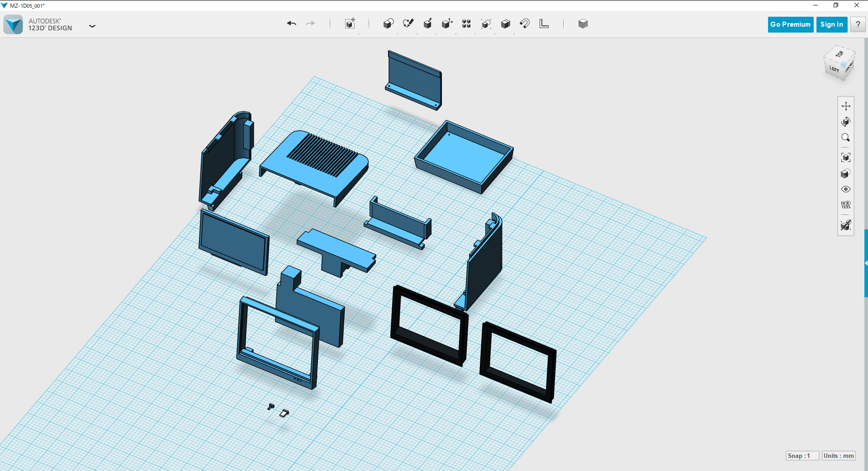Screen dimensions: 868x471
Task: Select the Sketch tool
Action: (408, 24)
